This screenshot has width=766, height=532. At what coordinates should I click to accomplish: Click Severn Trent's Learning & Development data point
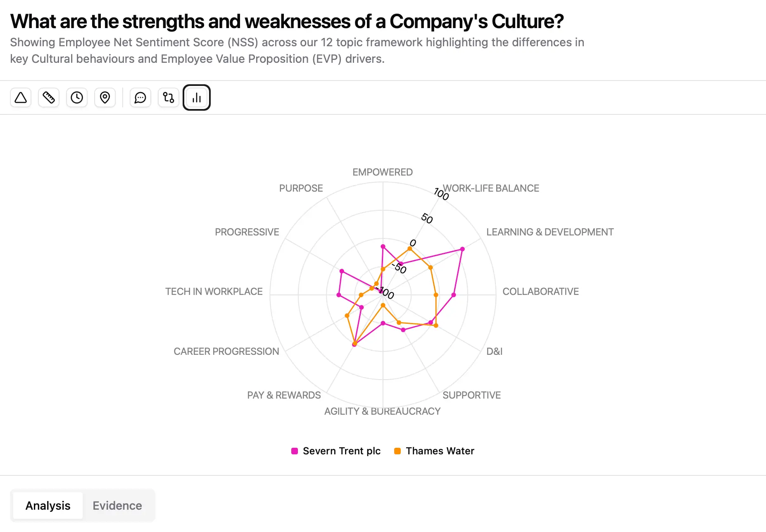click(462, 249)
